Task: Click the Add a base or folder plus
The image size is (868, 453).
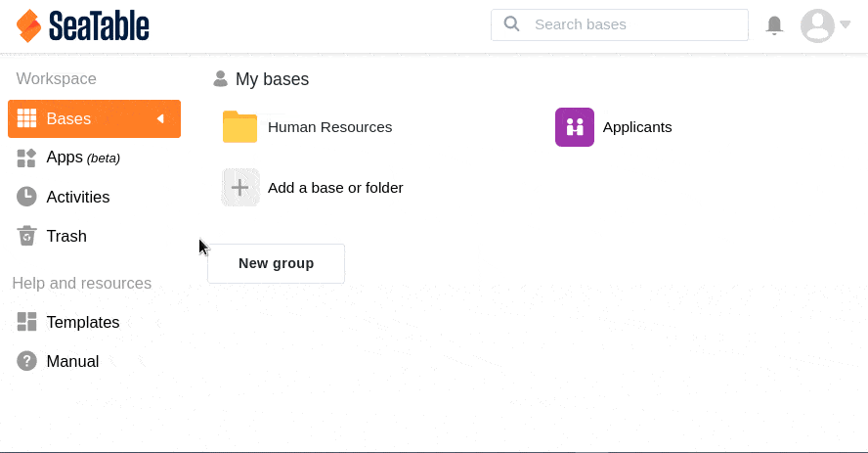Action: point(240,187)
